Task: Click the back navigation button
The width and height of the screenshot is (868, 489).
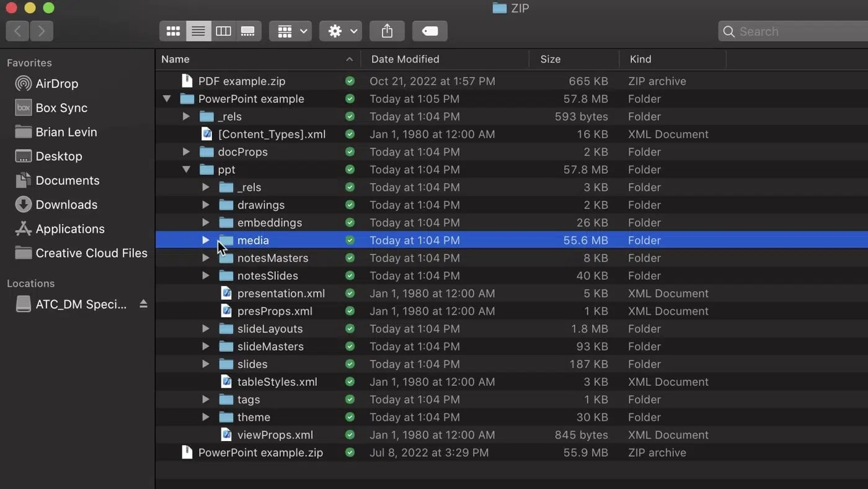Action: [17, 31]
